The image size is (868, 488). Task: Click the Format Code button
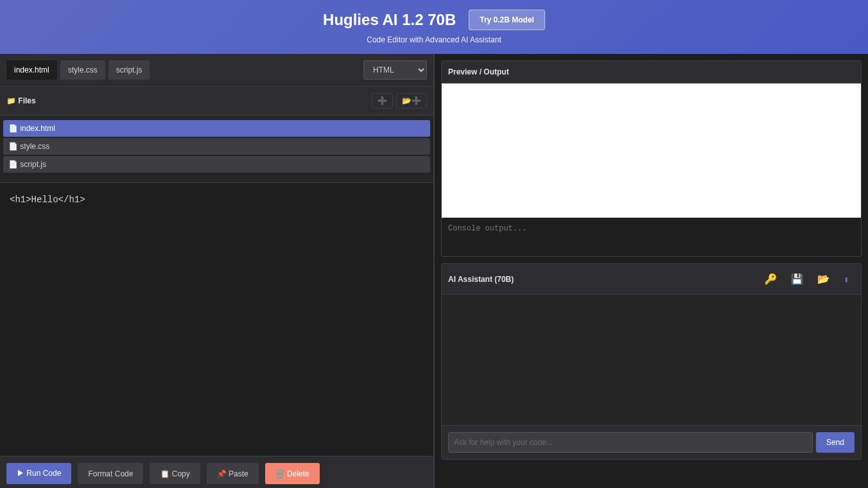click(x=110, y=474)
